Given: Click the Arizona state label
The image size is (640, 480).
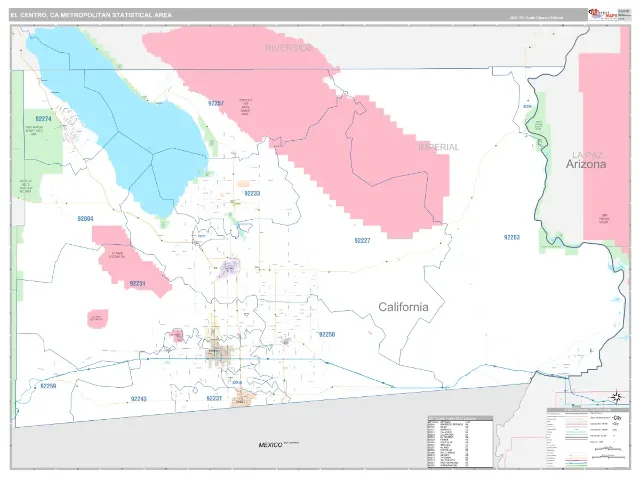Looking at the screenshot, I should (x=586, y=164).
